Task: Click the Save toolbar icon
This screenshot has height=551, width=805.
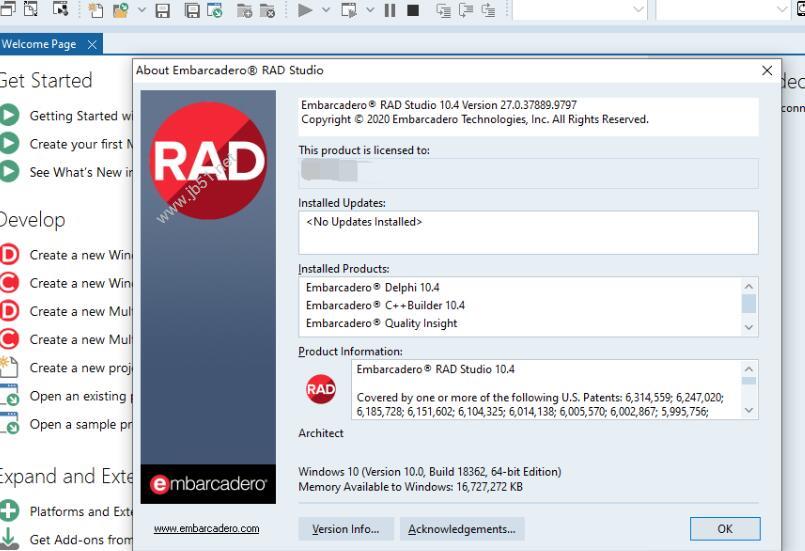Action: coord(163,10)
